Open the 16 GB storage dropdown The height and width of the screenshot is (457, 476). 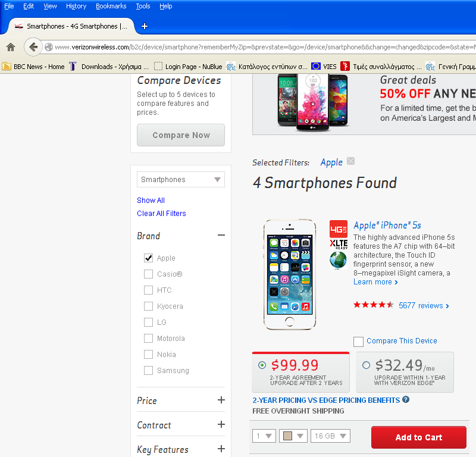330,436
